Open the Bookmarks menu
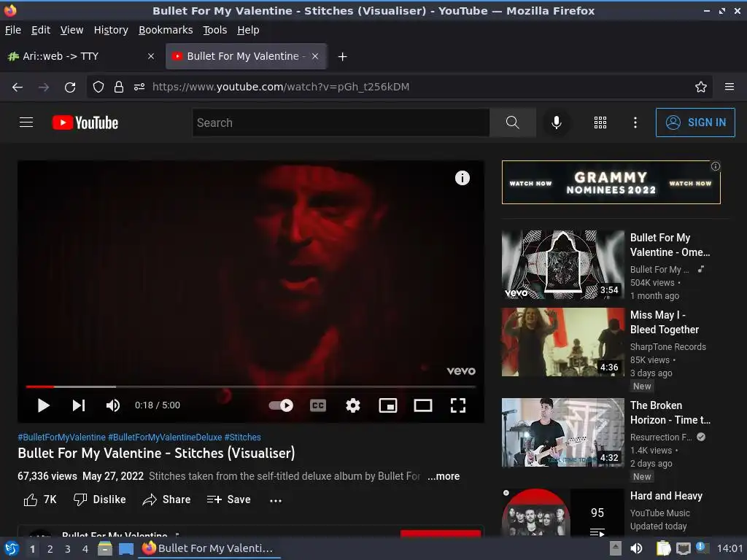The height and width of the screenshot is (560, 747). (166, 30)
